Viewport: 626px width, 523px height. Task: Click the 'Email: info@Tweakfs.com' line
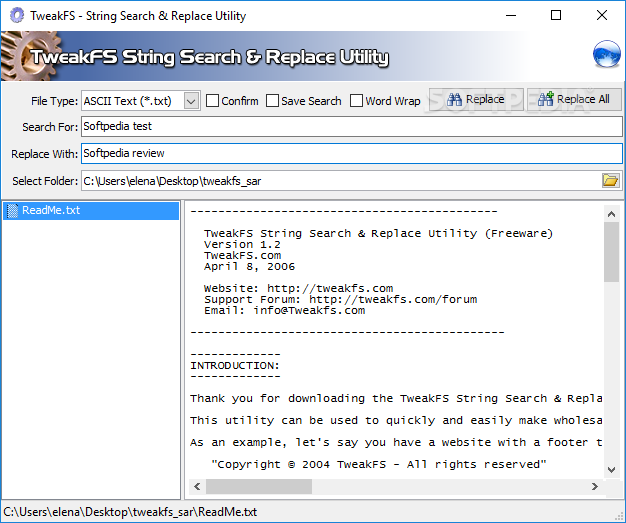pos(284,311)
